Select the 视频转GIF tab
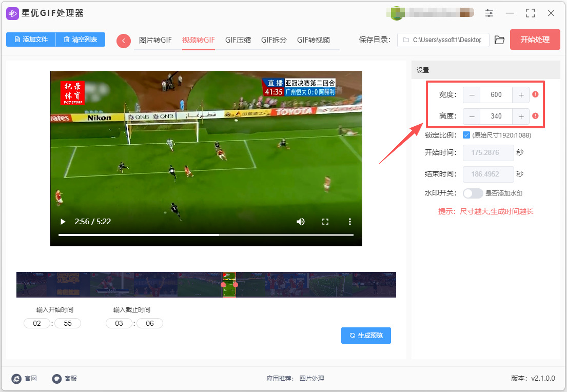 point(199,40)
